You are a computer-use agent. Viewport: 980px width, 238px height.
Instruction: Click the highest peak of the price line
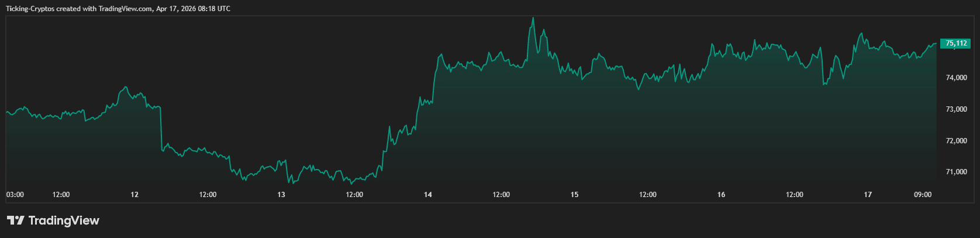pos(533,18)
